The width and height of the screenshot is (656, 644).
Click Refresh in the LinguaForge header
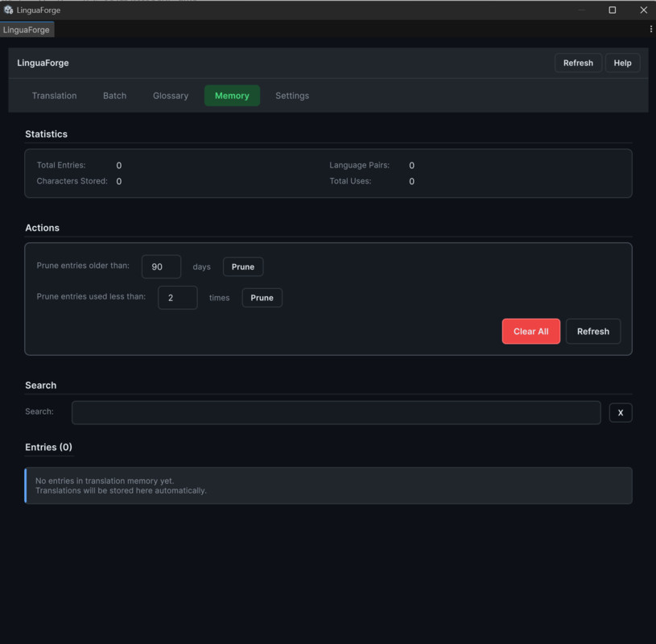click(x=578, y=63)
